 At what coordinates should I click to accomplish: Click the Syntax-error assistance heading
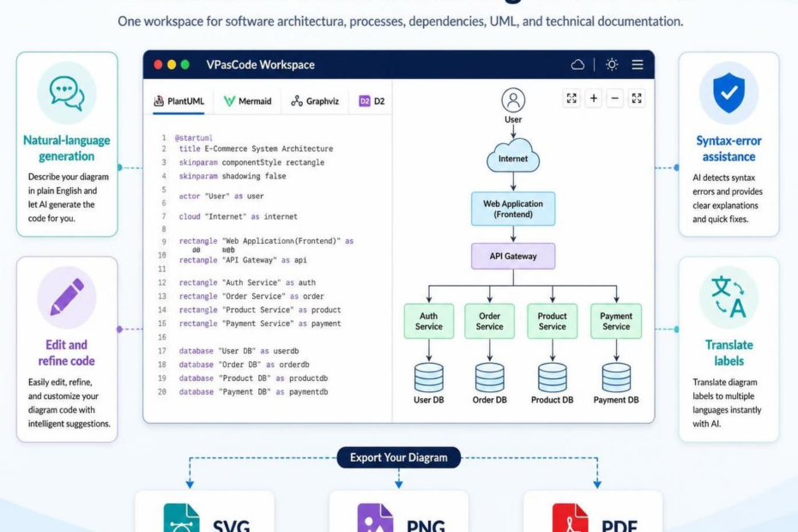point(728,148)
